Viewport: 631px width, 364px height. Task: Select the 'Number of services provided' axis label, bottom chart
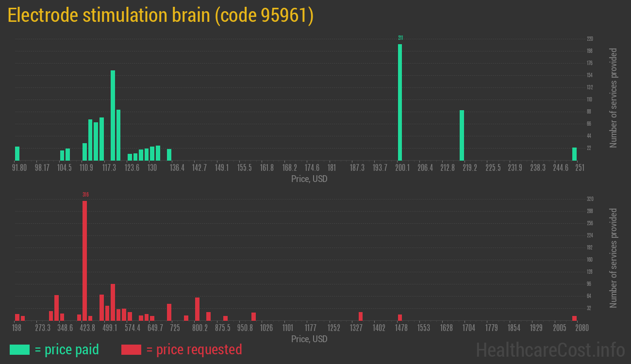(613, 257)
